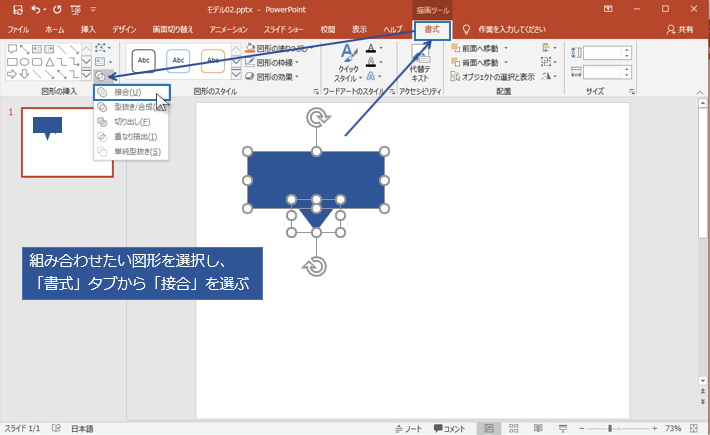710x435 pixels.
Task: Click the Selection Pane (オブジェクトの選択と表示) button
Action: tap(493, 77)
